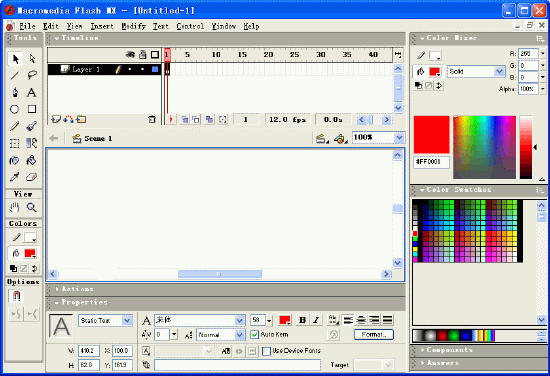Open the Control menu
Screen dimensions: 550x376
point(190,26)
